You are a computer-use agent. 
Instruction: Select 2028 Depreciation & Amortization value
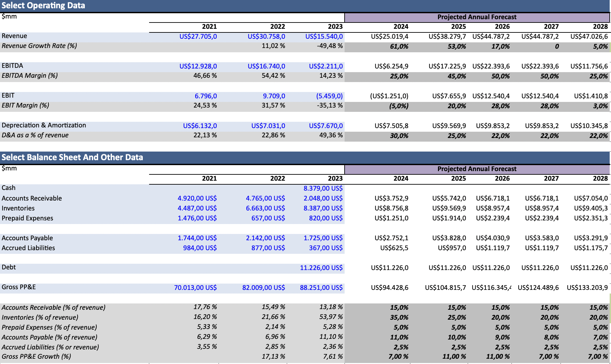[589, 126]
